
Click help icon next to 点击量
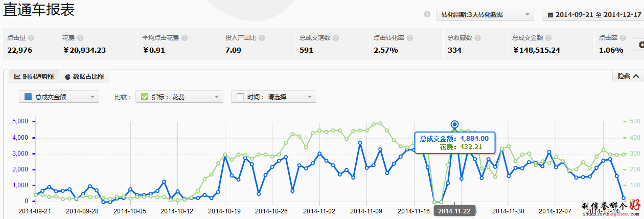pyautogui.click(x=31, y=38)
